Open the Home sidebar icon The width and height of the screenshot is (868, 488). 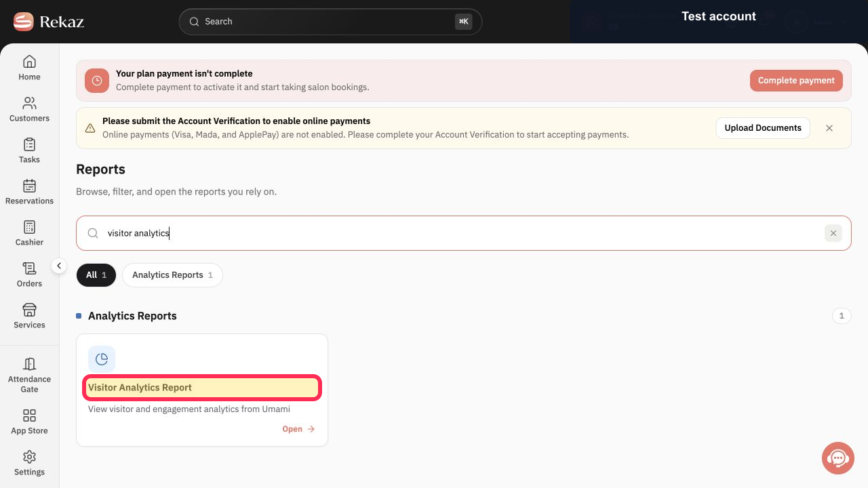pyautogui.click(x=29, y=62)
